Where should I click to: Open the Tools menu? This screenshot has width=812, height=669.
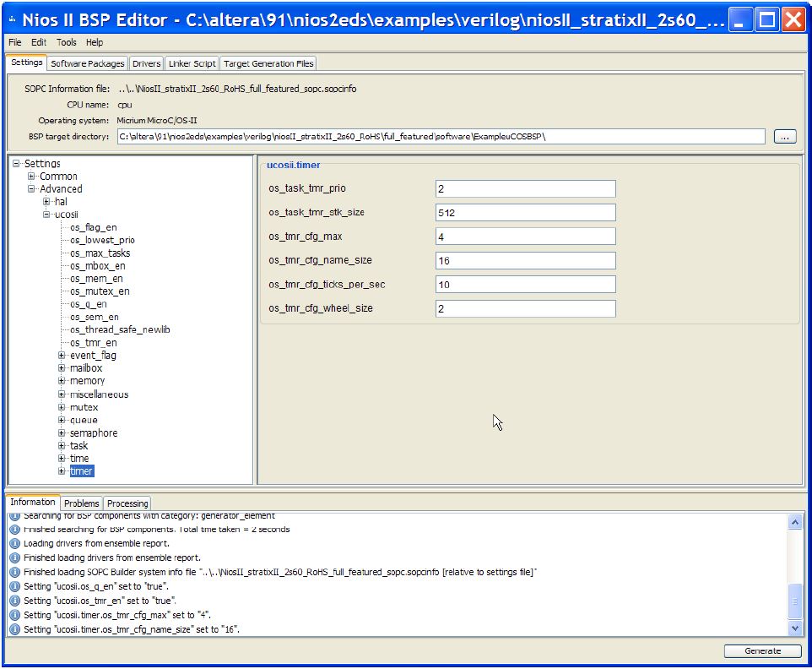click(66, 42)
